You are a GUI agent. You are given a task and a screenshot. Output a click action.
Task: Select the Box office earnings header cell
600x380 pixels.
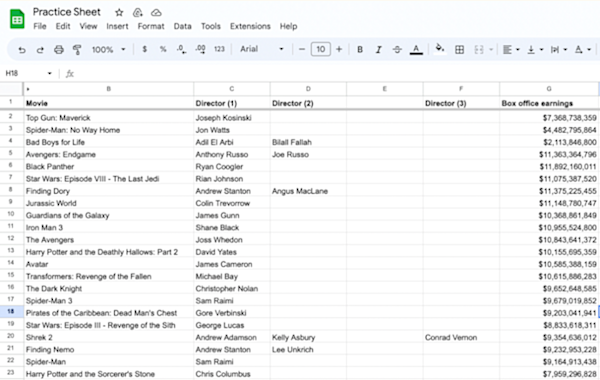549,103
